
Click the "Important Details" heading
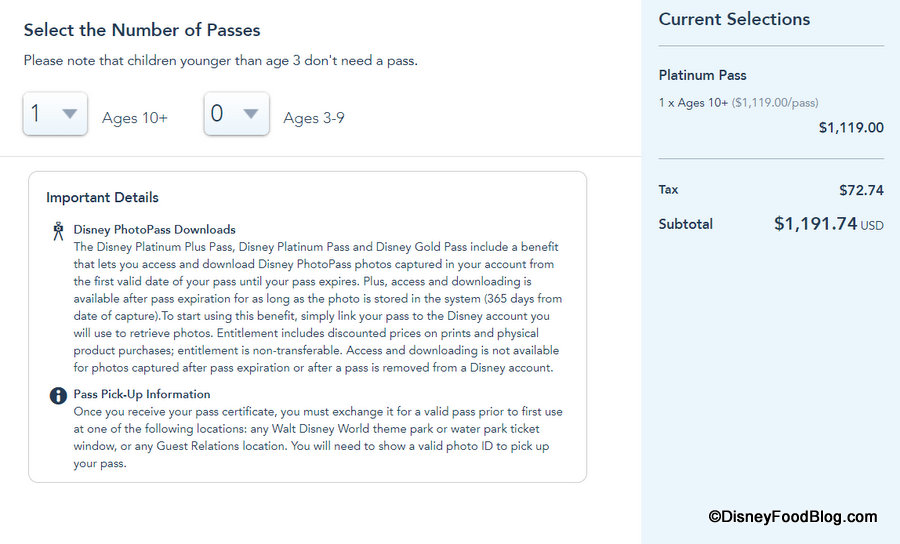point(102,197)
